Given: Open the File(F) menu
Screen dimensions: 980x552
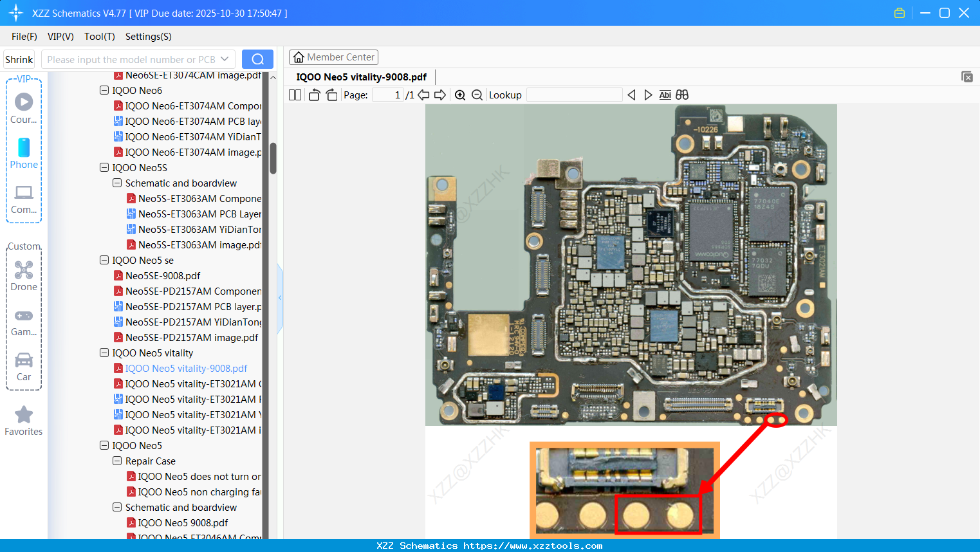Looking at the screenshot, I should (x=24, y=37).
